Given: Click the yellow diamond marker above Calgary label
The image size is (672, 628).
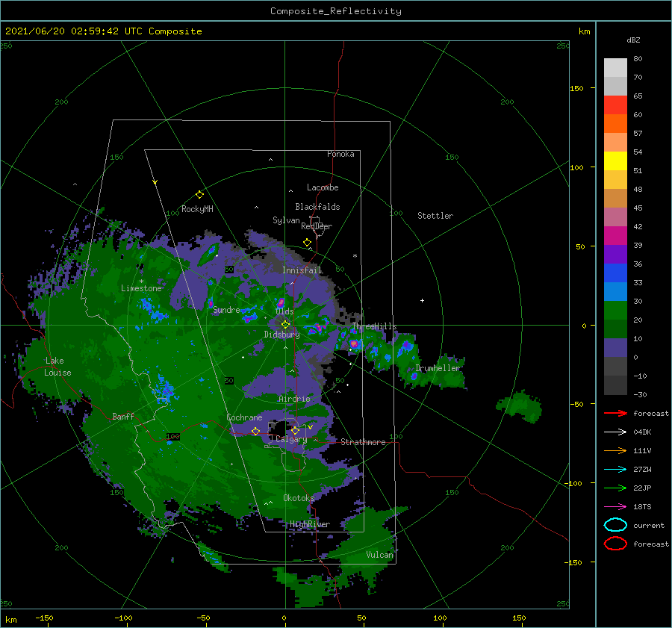Looking at the screenshot, I should tap(295, 430).
